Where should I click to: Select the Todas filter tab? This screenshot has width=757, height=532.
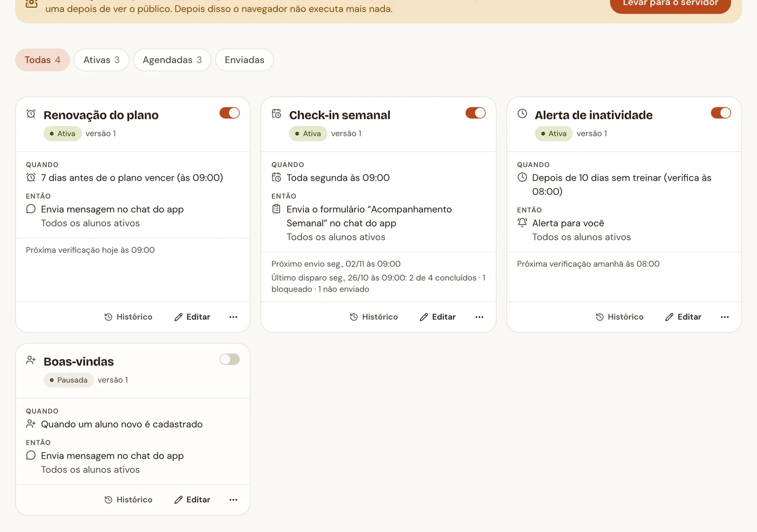[43, 60]
